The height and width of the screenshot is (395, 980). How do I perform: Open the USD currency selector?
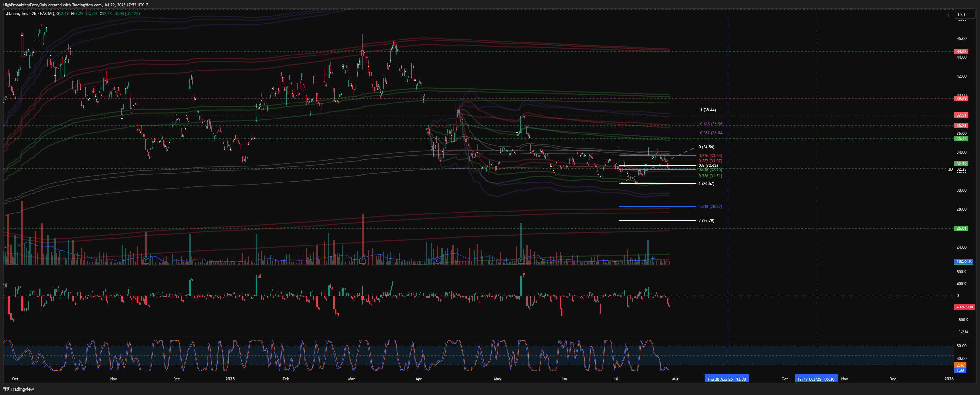click(964, 14)
